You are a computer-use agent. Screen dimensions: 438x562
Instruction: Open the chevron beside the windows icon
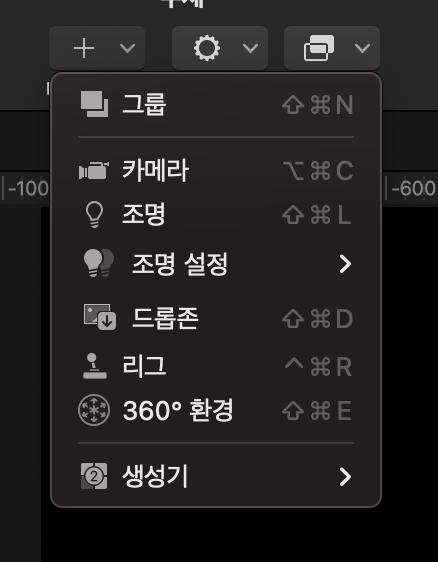[x=362, y=48]
